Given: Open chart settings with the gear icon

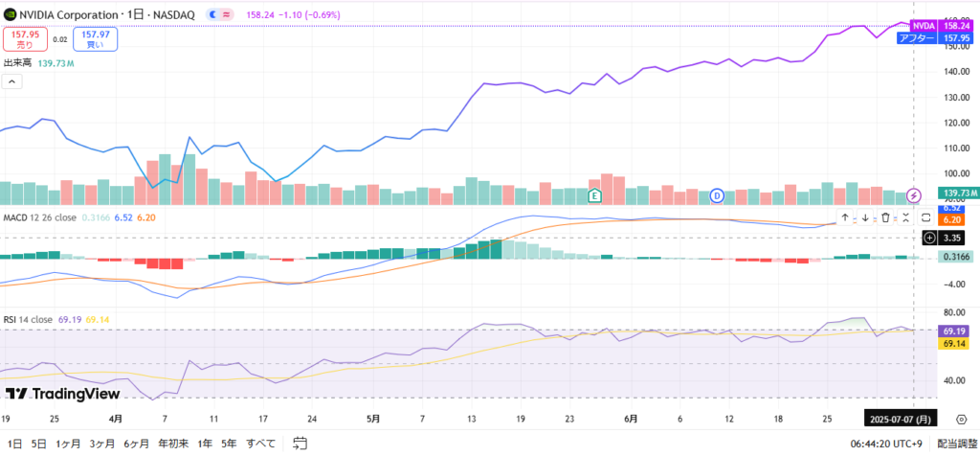Looking at the screenshot, I should click(x=961, y=419).
